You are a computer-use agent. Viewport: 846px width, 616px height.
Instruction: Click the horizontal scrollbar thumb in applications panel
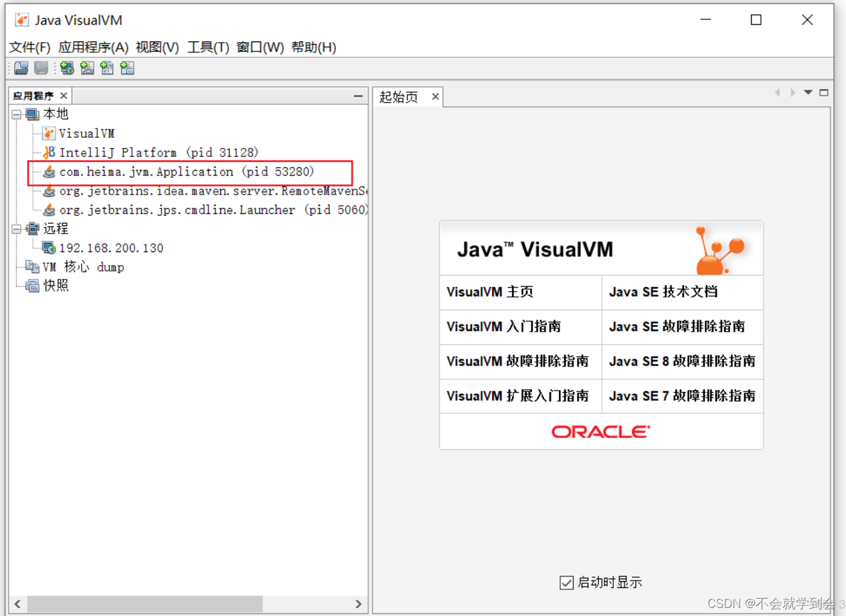pyautogui.click(x=145, y=604)
